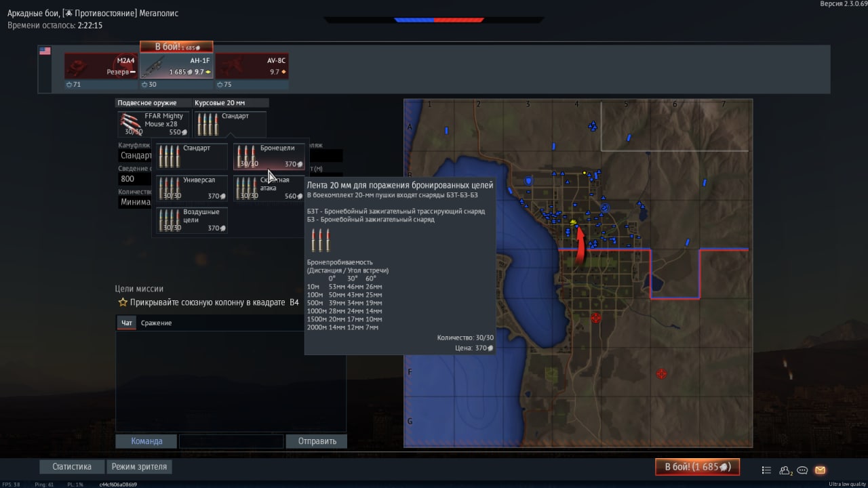Click the mission objective star icon
Viewport: 868px width, 488px height.
click(123, 302)
